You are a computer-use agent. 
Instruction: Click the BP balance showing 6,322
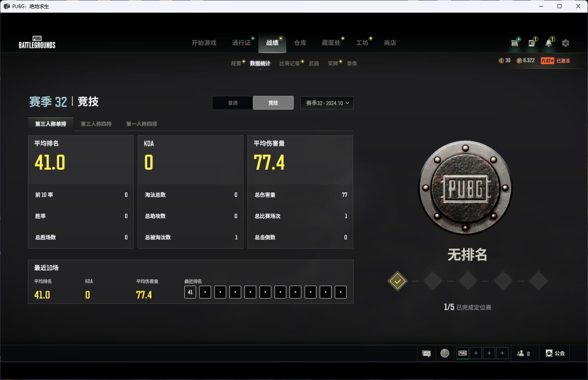pos(526,60)
